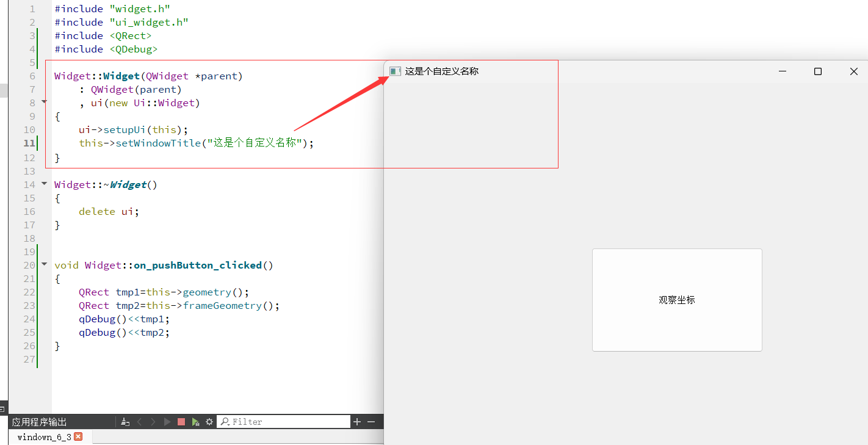Click the panel icon in bottom-left corner
The height and width of the screenshot is (445, 868).
[3, 408]
